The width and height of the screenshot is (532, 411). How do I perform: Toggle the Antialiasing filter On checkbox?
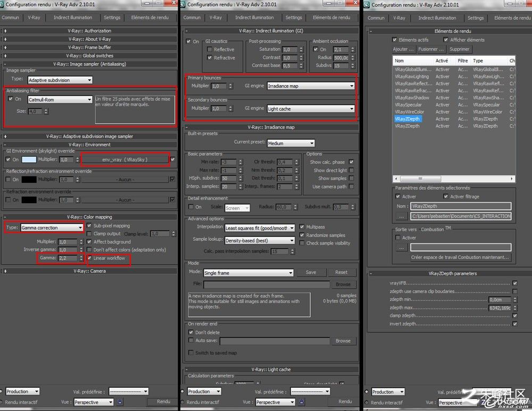11,99
